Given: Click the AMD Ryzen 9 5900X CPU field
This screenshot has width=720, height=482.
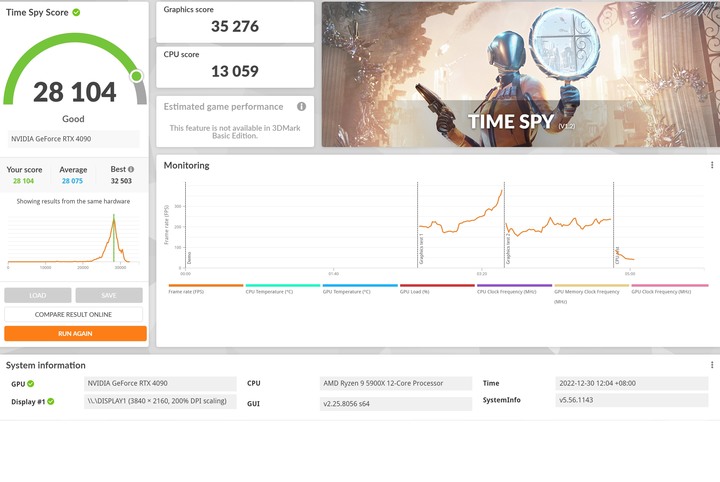Looking at the screenshot, I should 396,383.
